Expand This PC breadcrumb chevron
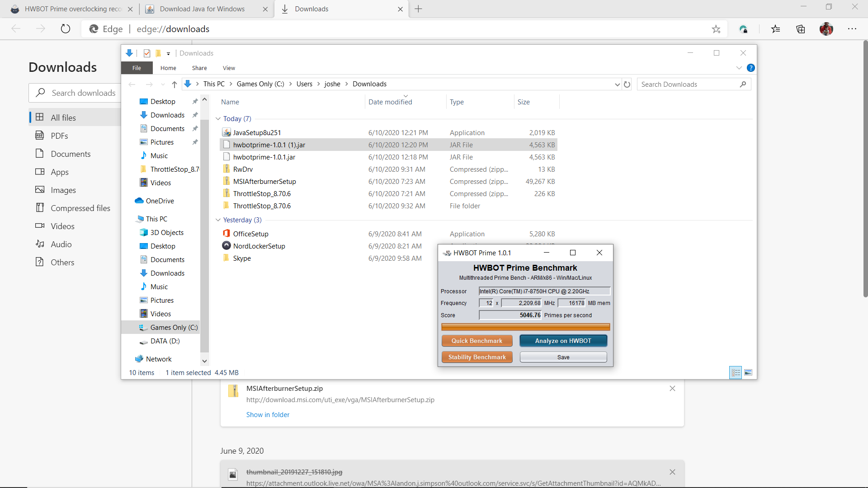This screenshot has height=488, width=868. (231, 84)
